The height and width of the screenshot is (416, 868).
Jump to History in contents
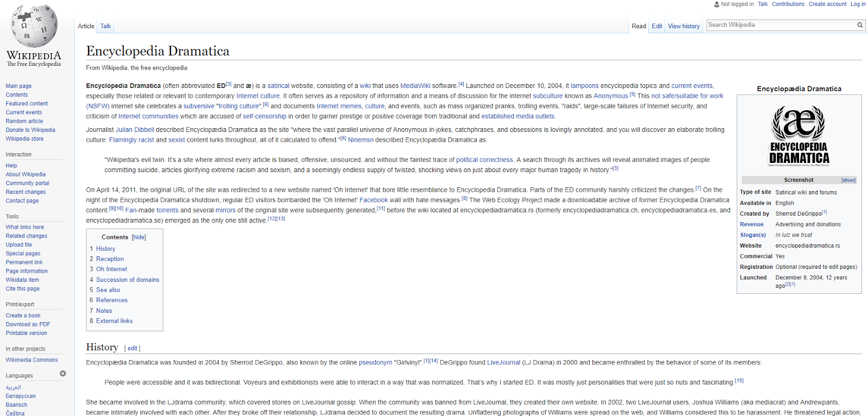pyautogui.click(x=106, y=249)
